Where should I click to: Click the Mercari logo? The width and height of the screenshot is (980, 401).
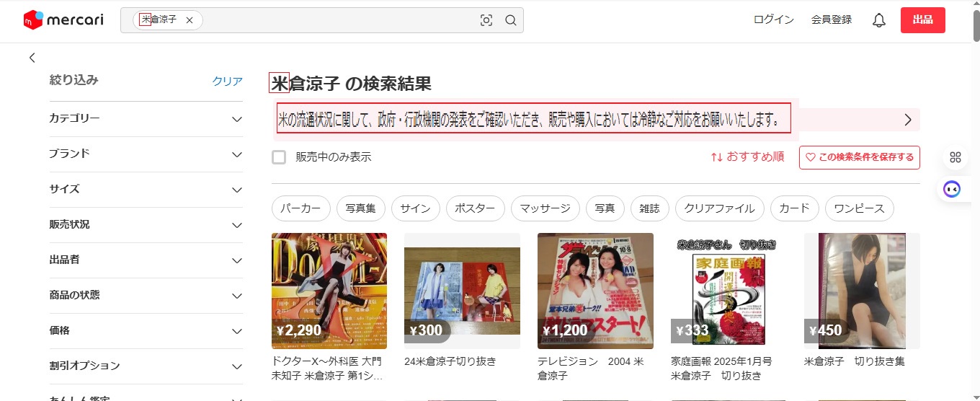pyautogui.click(x=64, y=20)
